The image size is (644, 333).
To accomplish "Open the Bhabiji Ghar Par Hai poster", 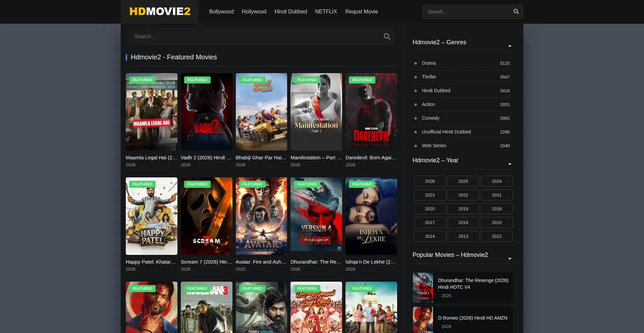I will 261,112.
